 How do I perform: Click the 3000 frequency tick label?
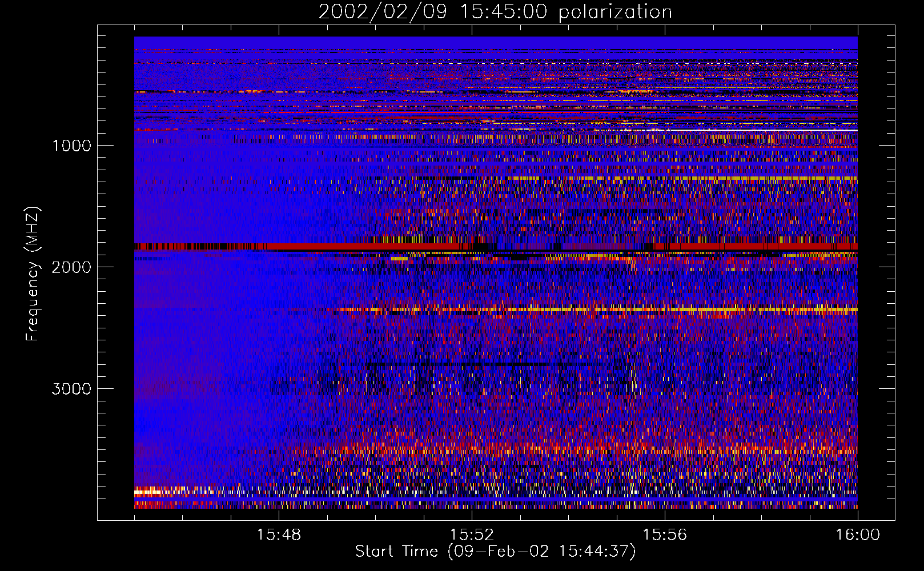[71, 389]
